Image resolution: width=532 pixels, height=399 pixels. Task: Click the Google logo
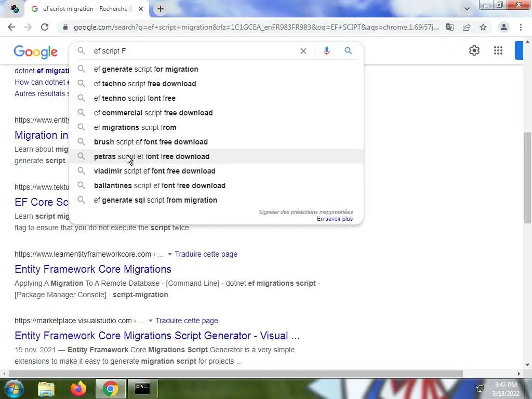coord(36,52)
